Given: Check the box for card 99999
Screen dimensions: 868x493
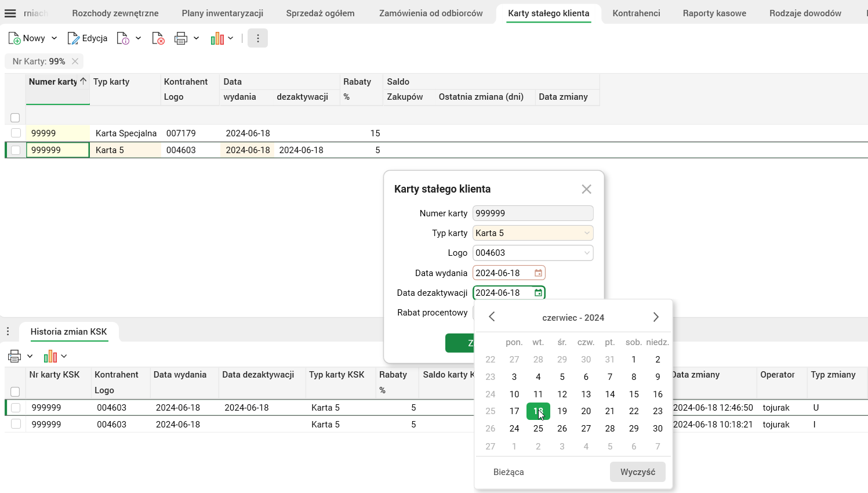Looking at the screenshot, I should tap(16, 133).
